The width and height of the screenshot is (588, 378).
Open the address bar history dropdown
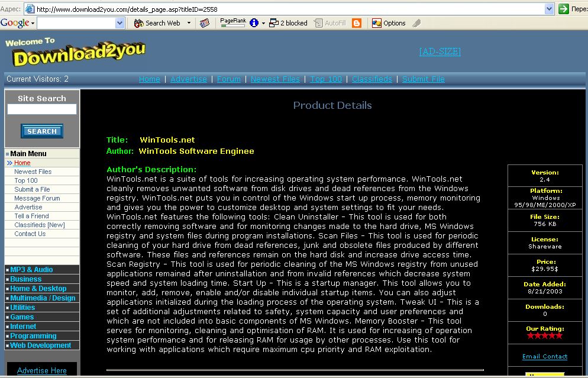549,9
